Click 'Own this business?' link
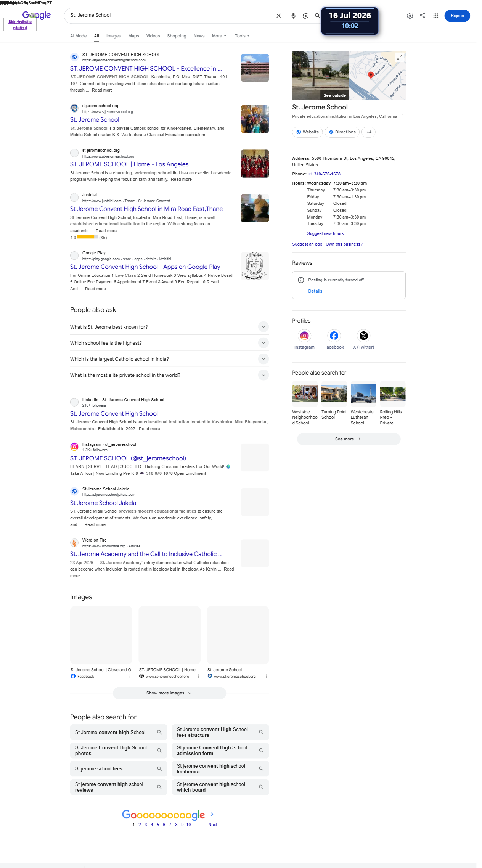 [344, 244]
